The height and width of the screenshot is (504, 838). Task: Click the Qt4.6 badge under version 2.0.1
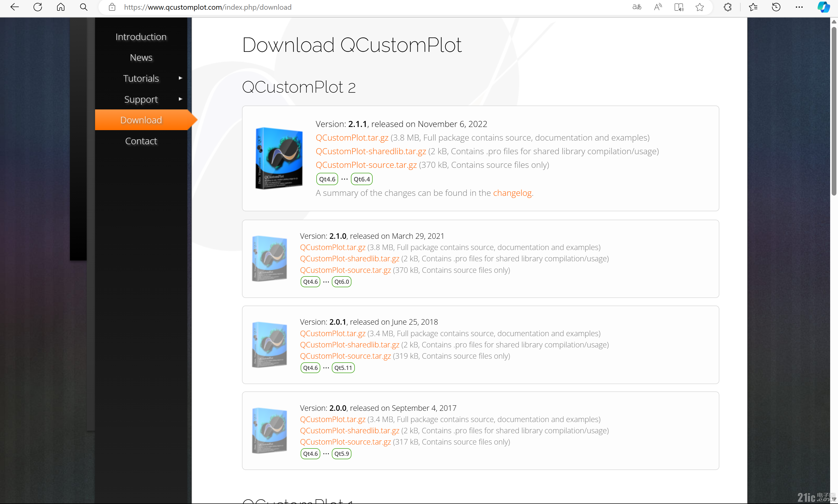click(311, 368)
